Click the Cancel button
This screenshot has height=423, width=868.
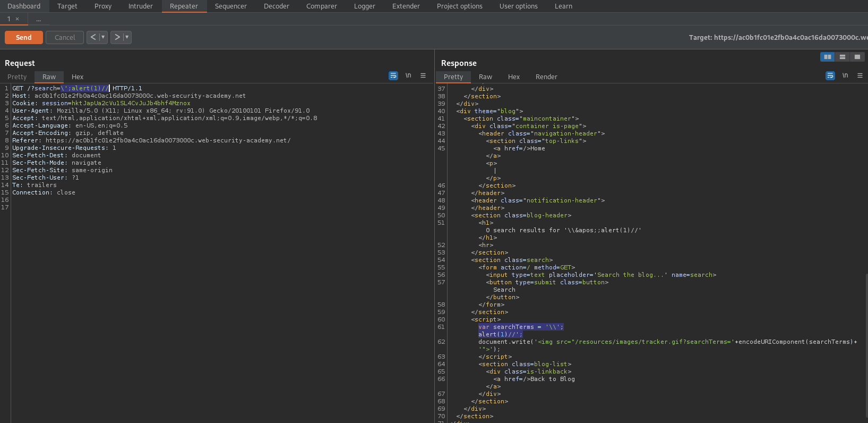pos(65,38)
